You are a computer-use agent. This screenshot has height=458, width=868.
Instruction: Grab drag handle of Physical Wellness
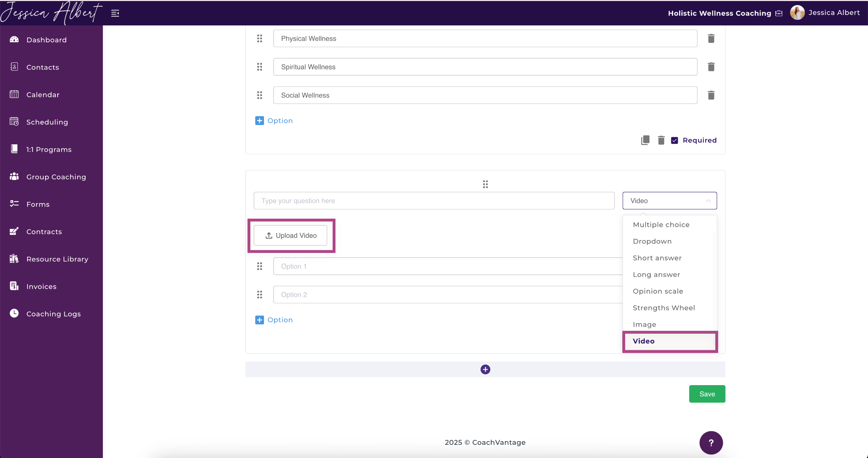(x=260, y=38)
